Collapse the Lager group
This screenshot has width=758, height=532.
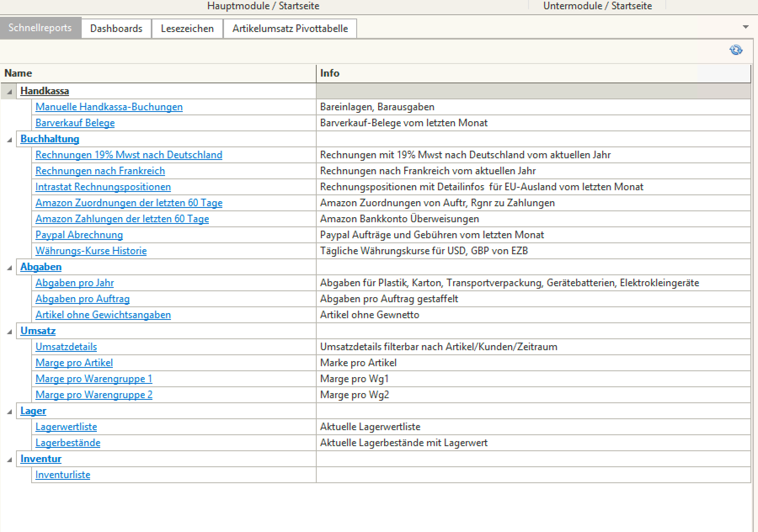point(9,411)
